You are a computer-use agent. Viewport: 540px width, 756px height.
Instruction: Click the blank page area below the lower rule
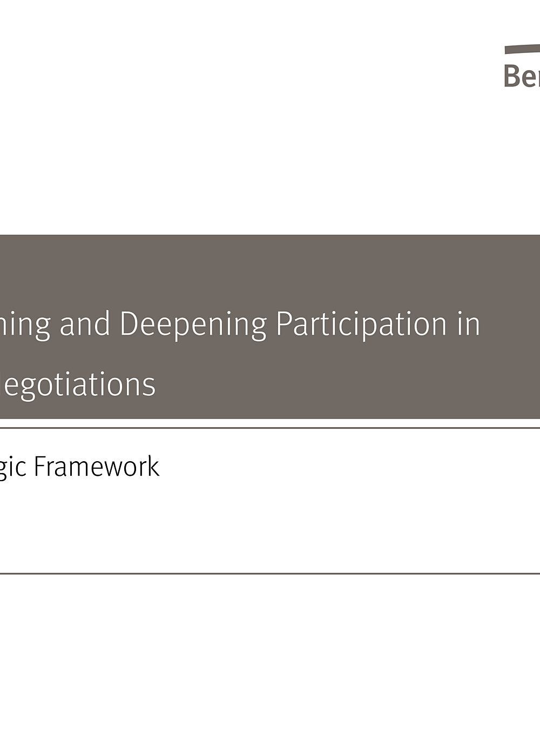[270, 664]
